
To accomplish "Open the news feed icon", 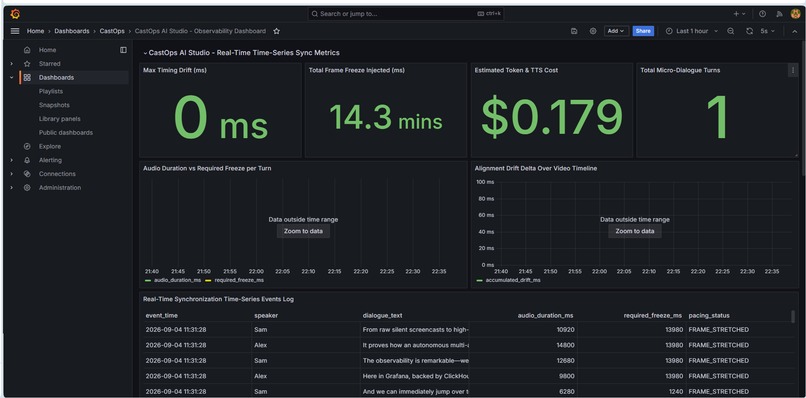I will tap(779, 14).
